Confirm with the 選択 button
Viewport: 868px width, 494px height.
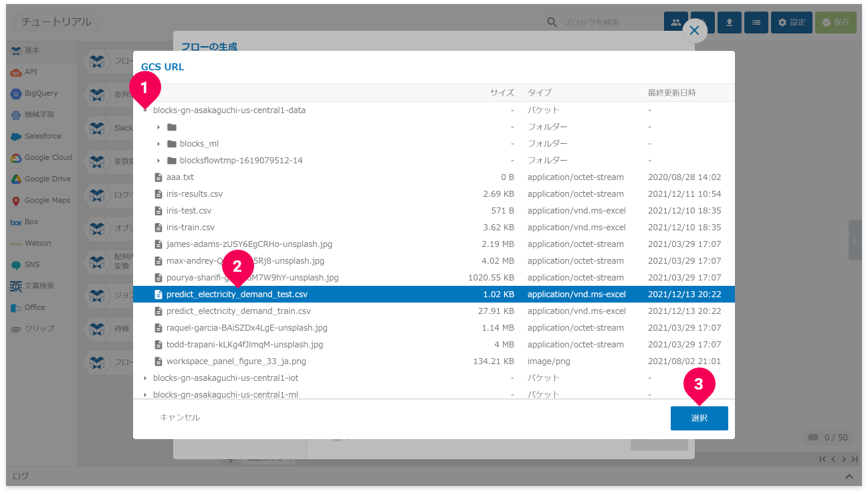pos(699,418)
